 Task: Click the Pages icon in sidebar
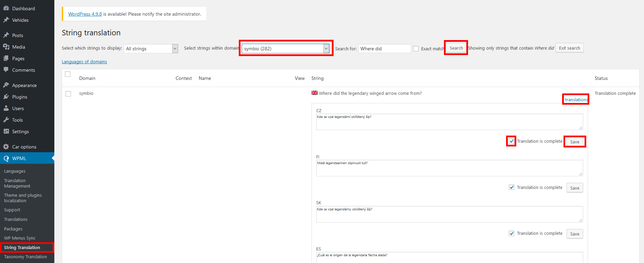(x=6, y=58)
